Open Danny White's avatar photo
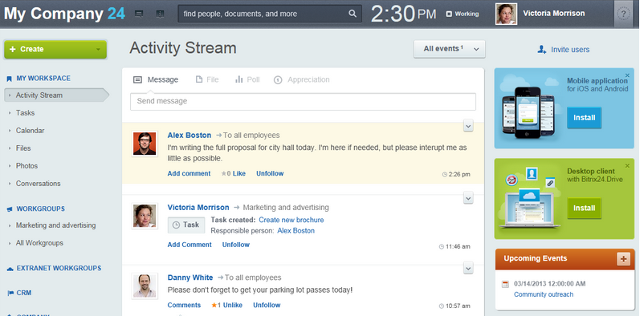This screenshot has height=316, width=644. tap(145, 286)
